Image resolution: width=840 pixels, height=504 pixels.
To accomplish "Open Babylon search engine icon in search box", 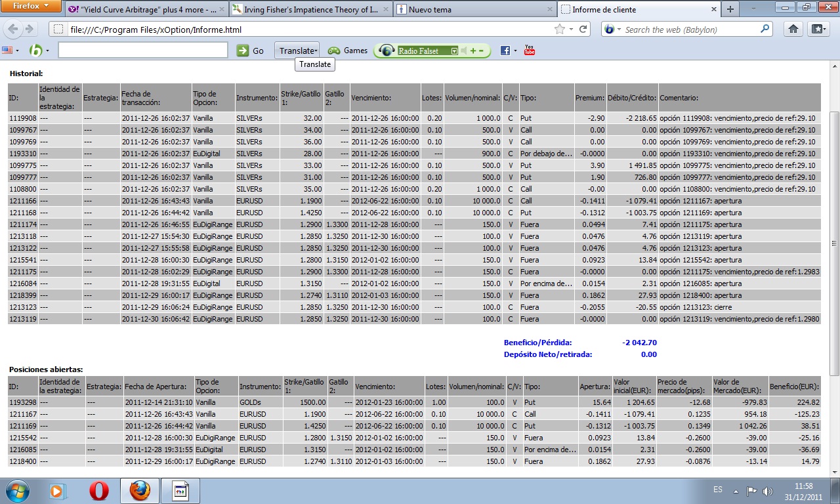I will 608,30.
